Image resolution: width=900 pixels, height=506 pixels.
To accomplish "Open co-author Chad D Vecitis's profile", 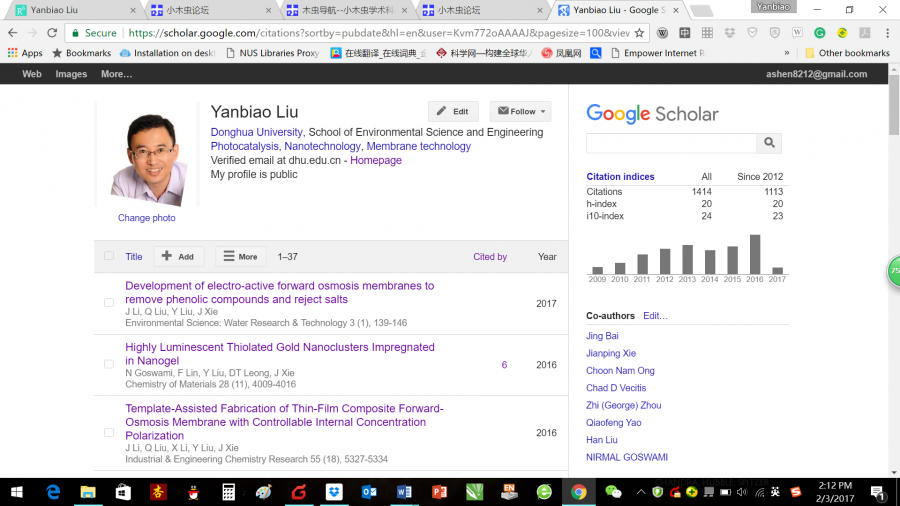I will point(616,388).
